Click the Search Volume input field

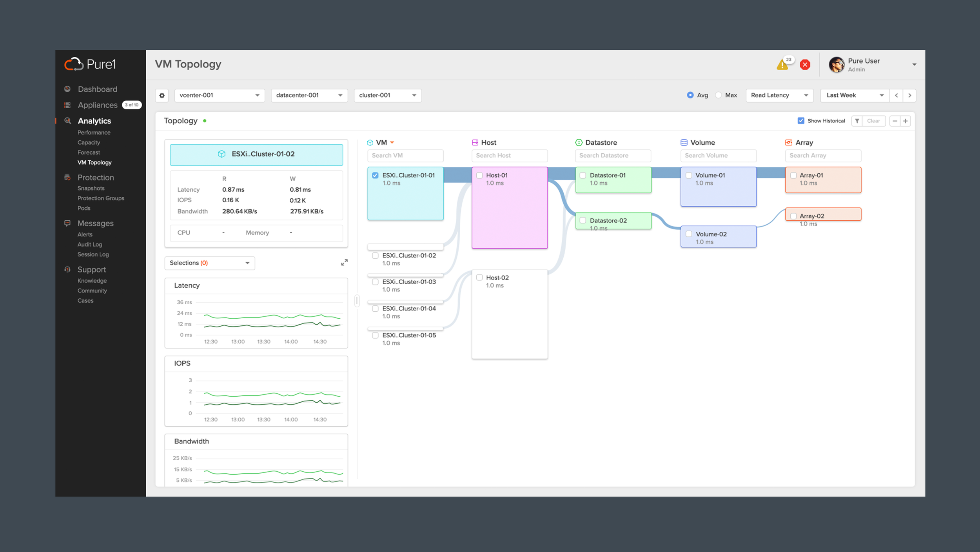[719, 156]
